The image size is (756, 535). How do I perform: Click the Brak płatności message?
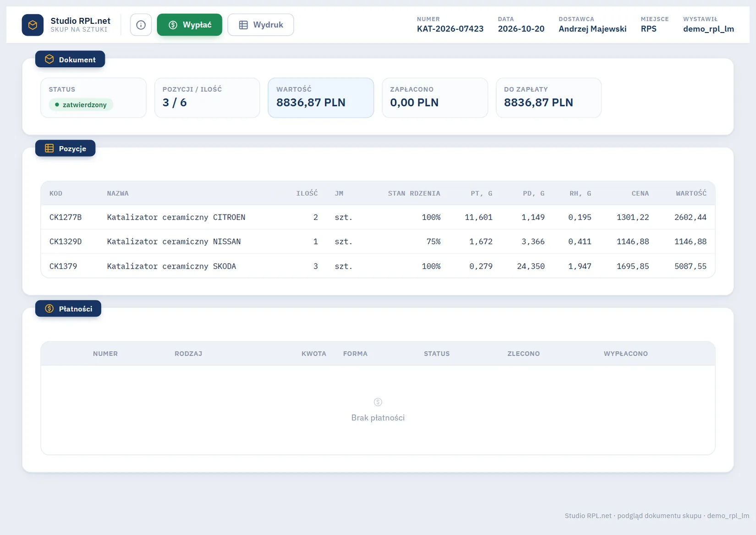378,418
